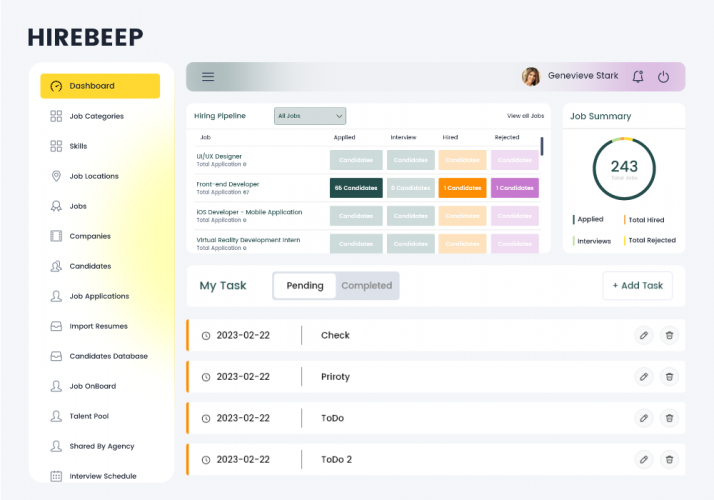Edit the Check task with pencil icon

click(x=644, y=335)
